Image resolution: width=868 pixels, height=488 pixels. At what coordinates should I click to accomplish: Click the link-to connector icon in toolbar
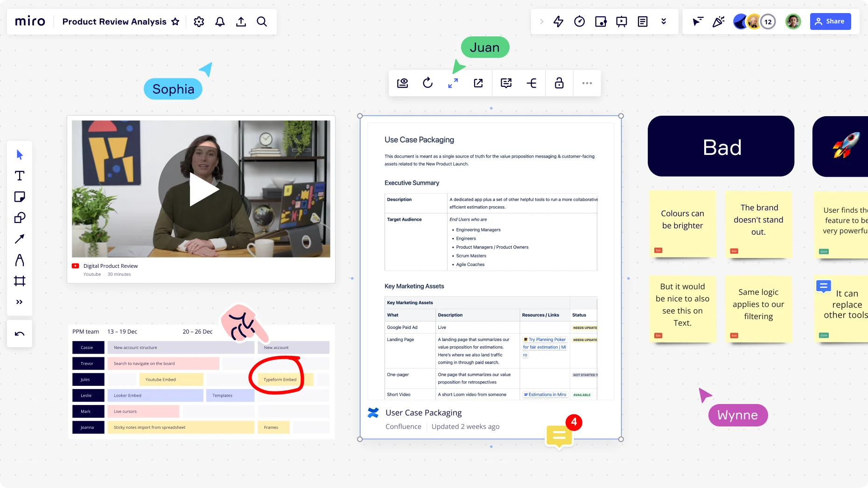click(532, 83)
